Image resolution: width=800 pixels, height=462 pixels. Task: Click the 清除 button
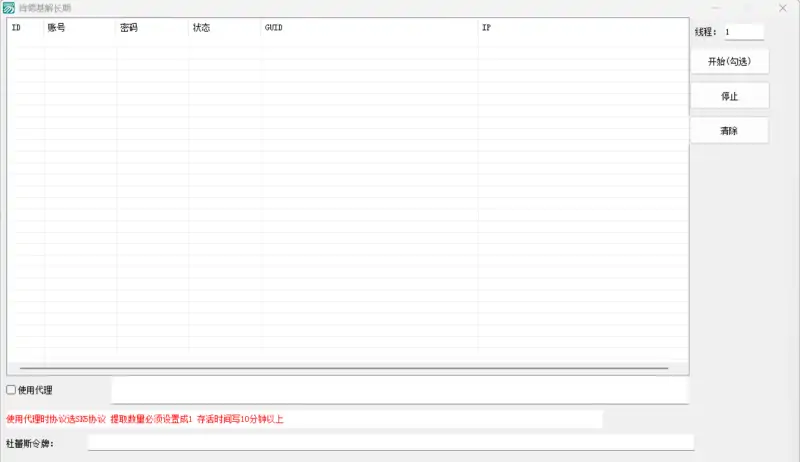(x=729, y=131)
